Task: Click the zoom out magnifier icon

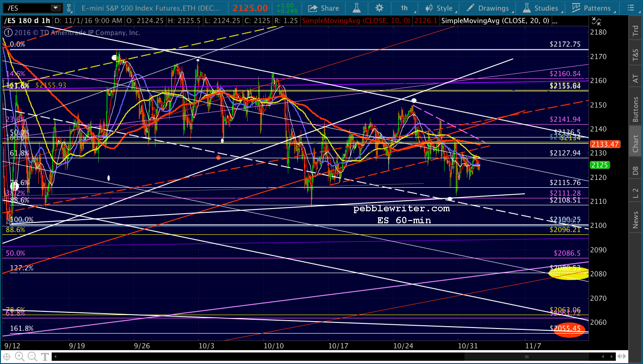Action: tap(32, 356)
